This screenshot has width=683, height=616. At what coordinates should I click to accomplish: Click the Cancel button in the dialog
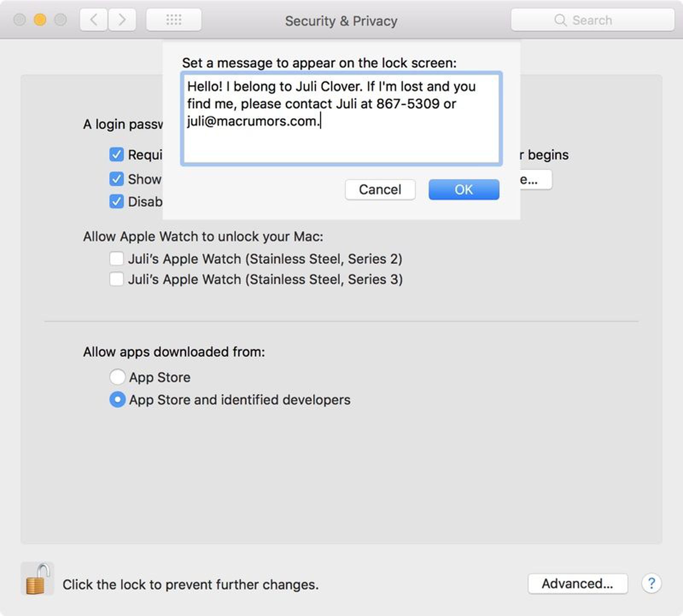379,190
